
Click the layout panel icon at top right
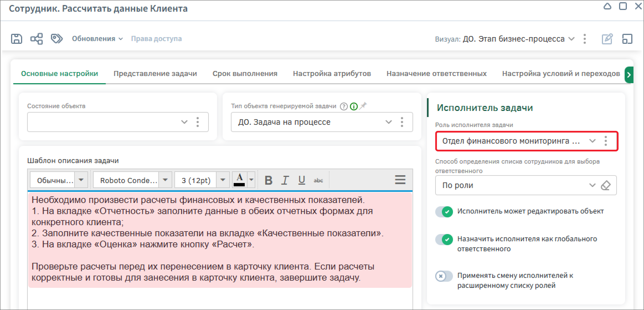pos(627,39)
